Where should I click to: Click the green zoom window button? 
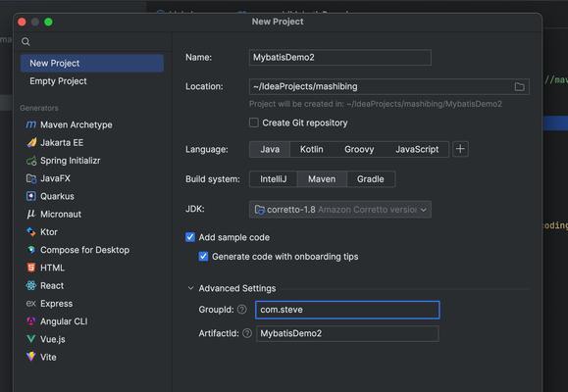coord(48,23)
